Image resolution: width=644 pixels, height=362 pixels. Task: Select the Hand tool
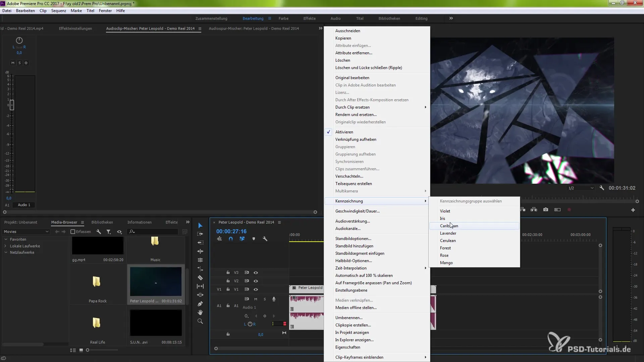[x=200, y=312]
